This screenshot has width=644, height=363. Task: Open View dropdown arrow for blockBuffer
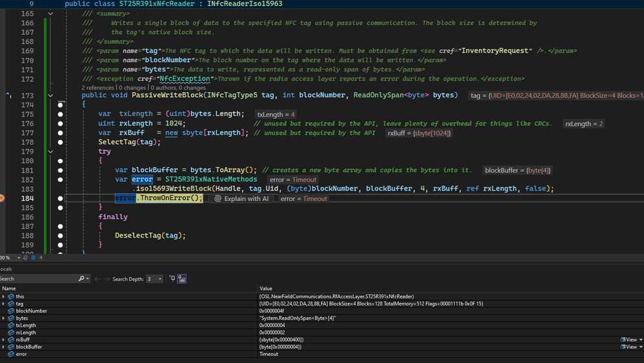tap(640, 347)
